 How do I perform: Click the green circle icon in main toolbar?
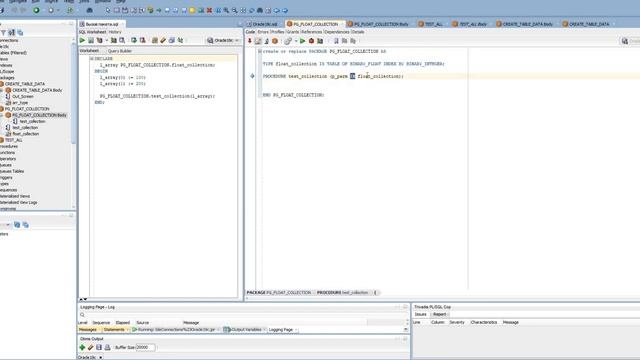click(36, 10)
